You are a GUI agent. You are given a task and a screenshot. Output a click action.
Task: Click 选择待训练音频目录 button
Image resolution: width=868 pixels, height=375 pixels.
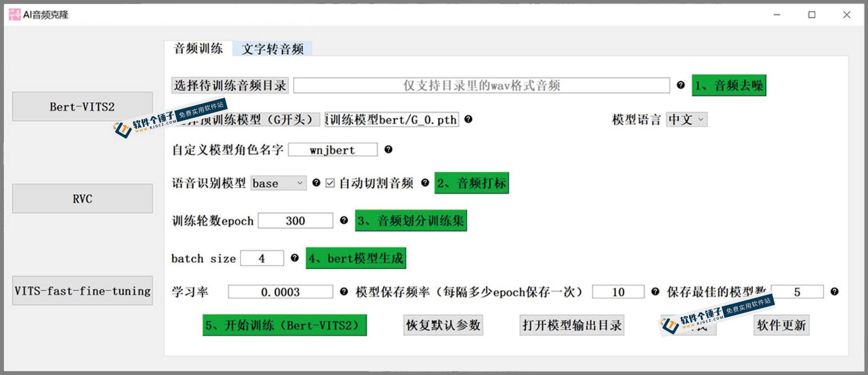230,85
